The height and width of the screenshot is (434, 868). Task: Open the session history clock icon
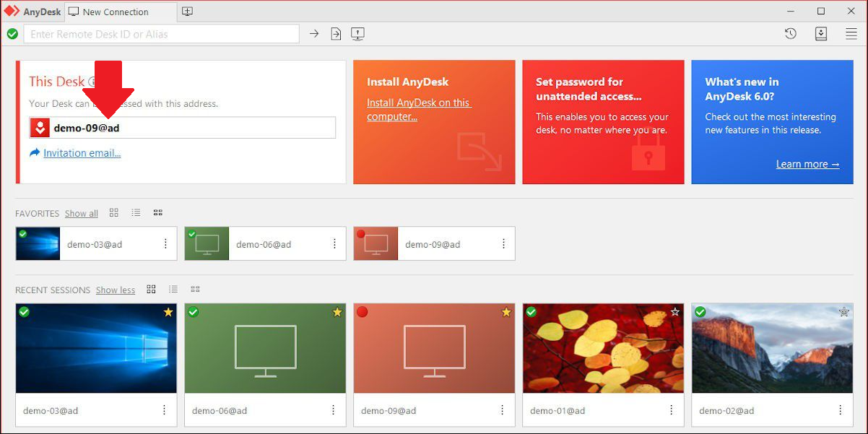791,34
